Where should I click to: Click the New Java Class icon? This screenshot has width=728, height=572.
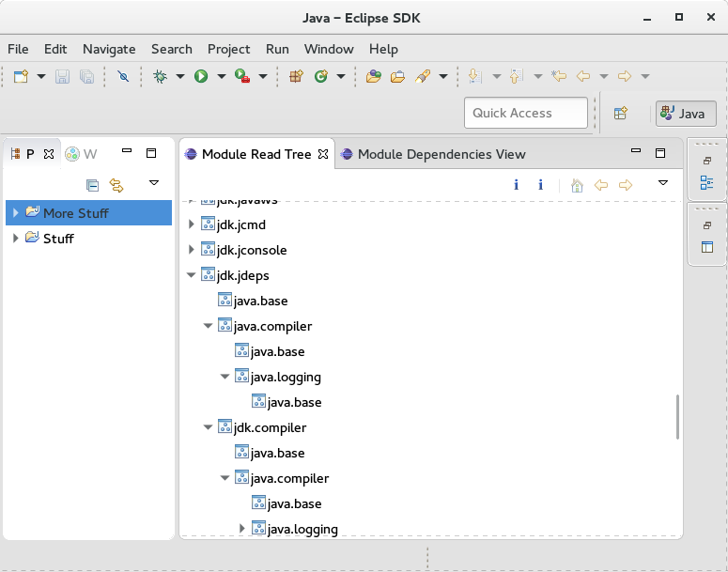(x=321, y=76)
